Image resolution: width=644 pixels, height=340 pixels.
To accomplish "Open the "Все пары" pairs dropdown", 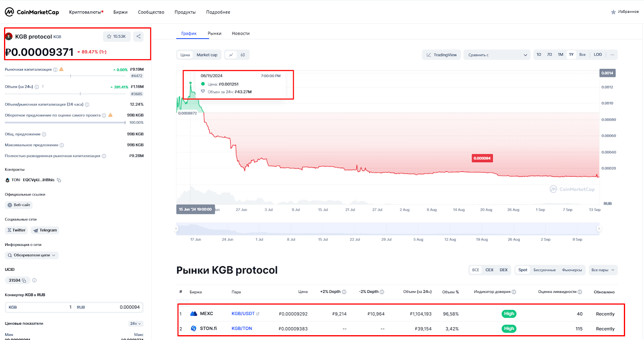I will click(603, 270).
